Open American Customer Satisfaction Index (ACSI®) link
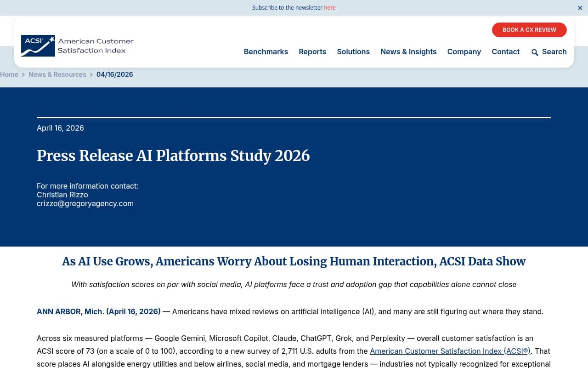The image size is (588, 368). pos(450,351)
